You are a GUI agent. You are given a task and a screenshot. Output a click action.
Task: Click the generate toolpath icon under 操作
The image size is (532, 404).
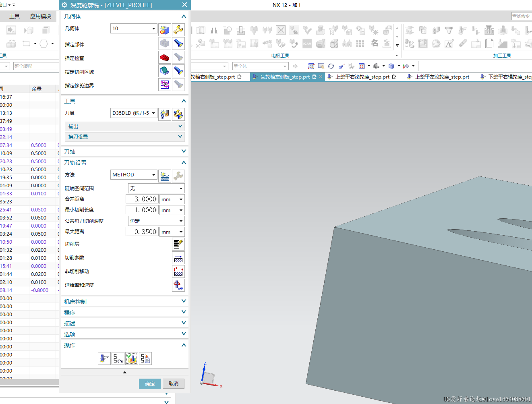click(104, 358)
